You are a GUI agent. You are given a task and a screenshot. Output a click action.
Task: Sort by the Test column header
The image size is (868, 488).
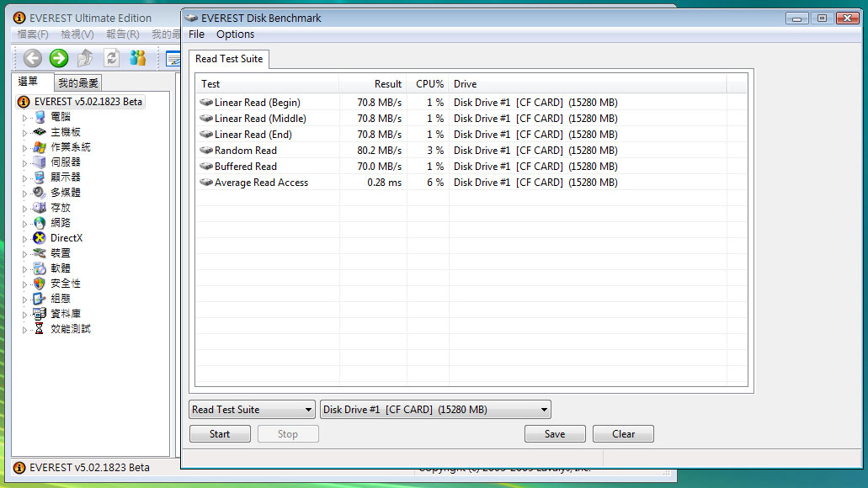(268, 84)
